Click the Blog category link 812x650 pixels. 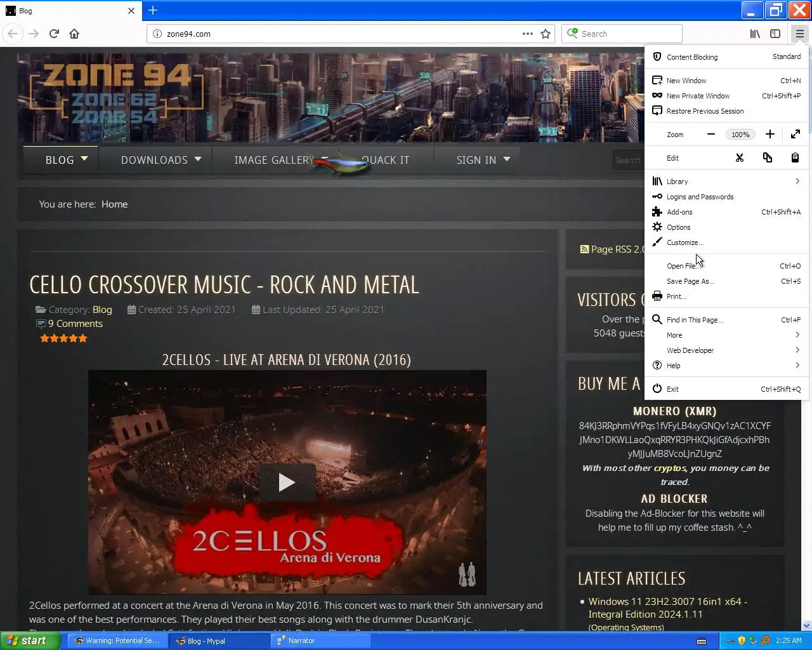102,310
